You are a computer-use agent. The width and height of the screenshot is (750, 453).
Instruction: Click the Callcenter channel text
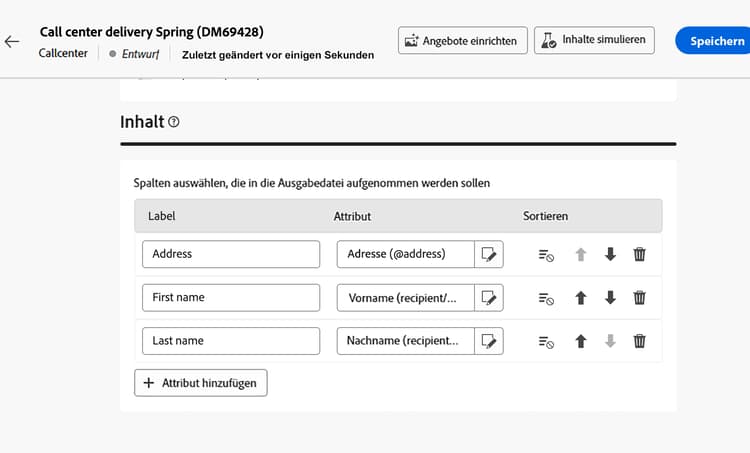point(63,53)
